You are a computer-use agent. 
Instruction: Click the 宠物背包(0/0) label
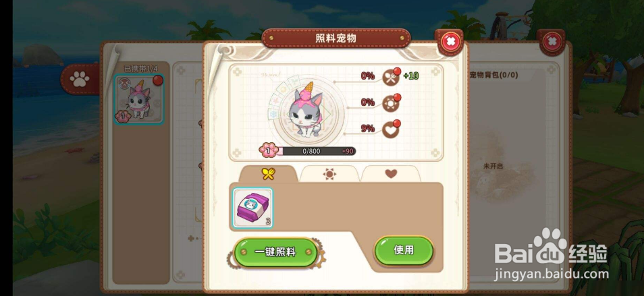493,75
